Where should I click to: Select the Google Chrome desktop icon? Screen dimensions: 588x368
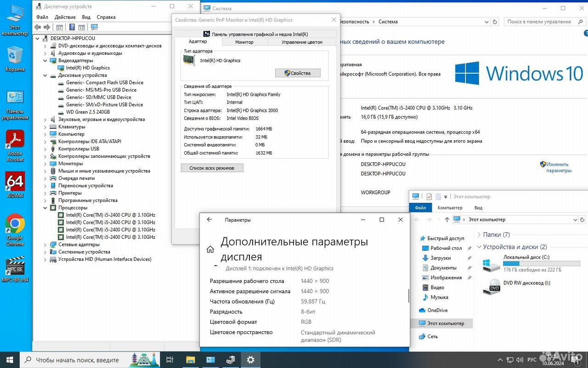(x=15, y=230)
